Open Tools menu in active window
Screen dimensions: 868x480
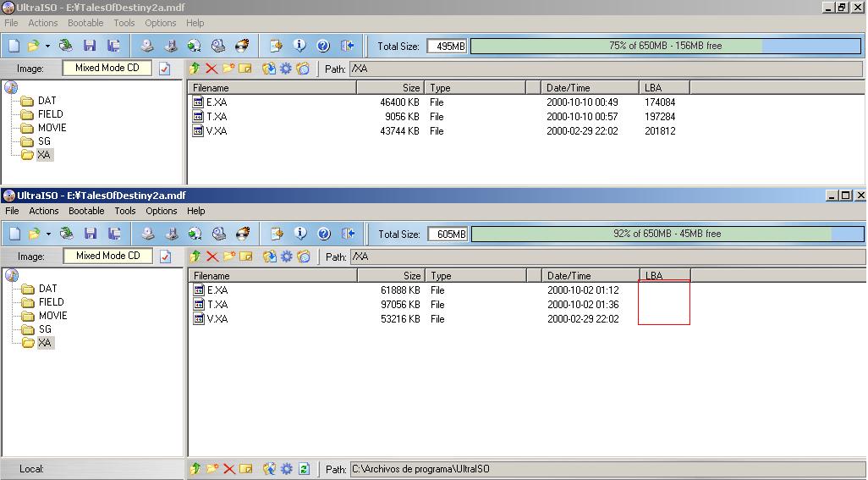[x=125, y=211]
